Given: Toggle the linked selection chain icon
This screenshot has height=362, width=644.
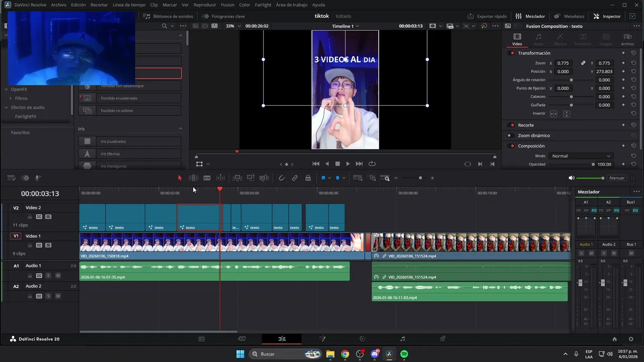Looking at the screenshot, I should [295, 178].
